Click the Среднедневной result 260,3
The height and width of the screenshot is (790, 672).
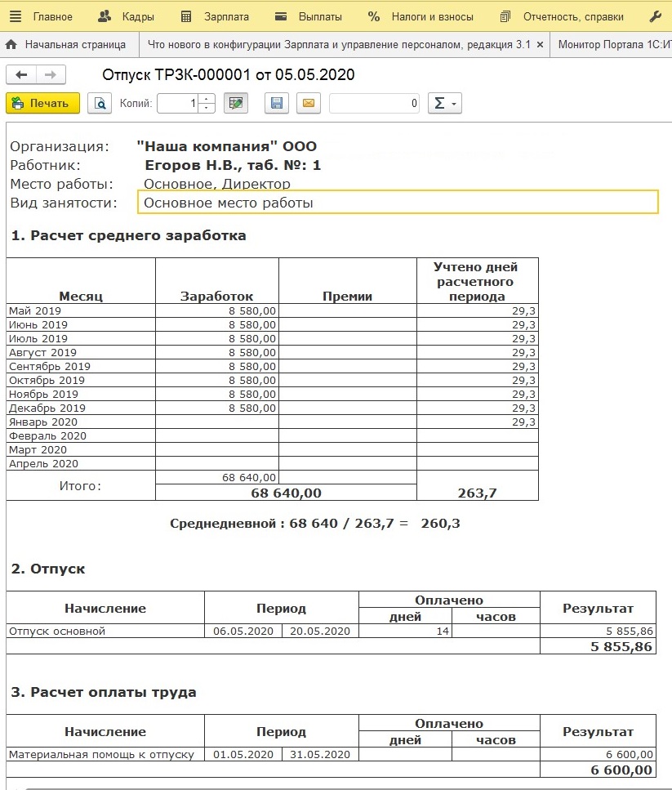pyautogui.click(x=440, y=524)
